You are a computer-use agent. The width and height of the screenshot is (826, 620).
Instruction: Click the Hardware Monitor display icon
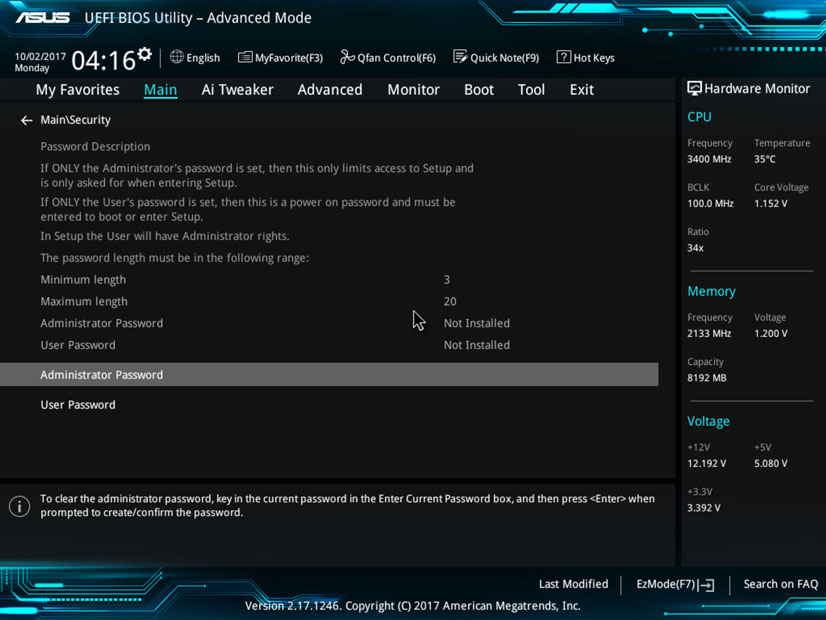pos(695,89)
